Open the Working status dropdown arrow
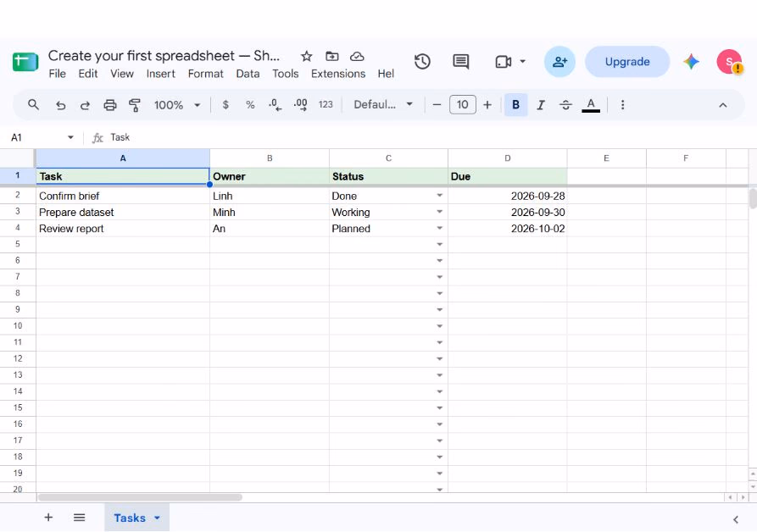Viewport: 757px width, 532px height. [x=439, y=212]
